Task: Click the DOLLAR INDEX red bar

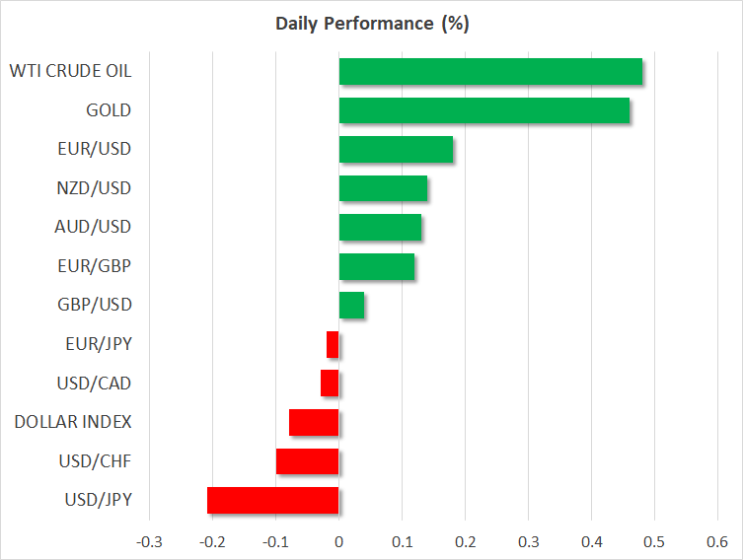Action: tap(314, 422)
